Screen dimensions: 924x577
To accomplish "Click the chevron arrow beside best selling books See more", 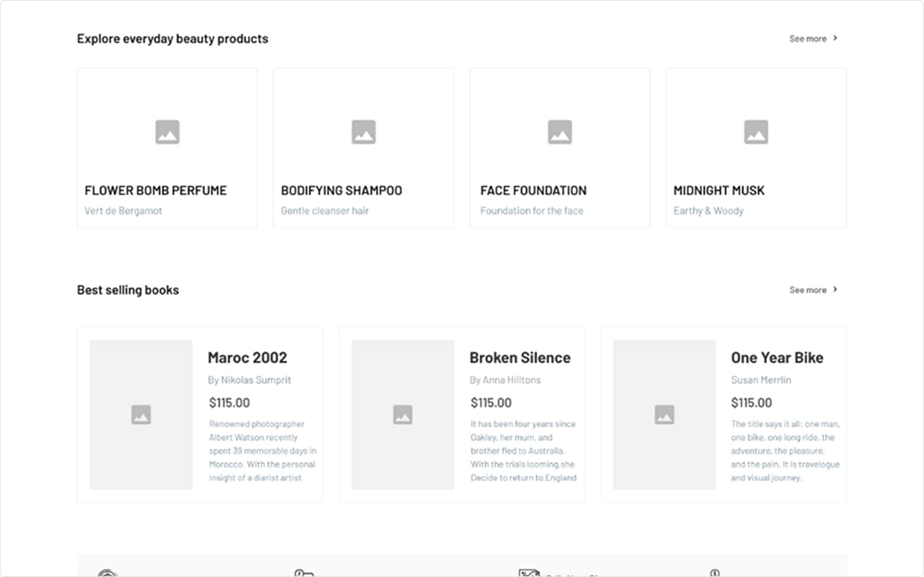I will (835, 289).
